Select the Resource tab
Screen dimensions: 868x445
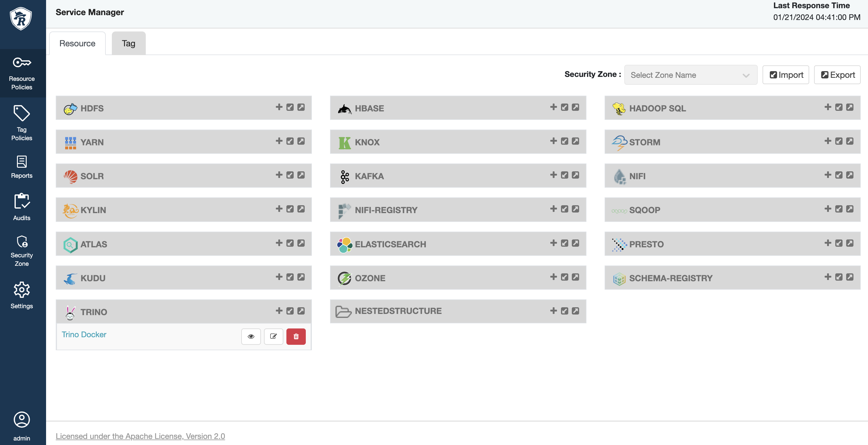click(x=77, y=43)
